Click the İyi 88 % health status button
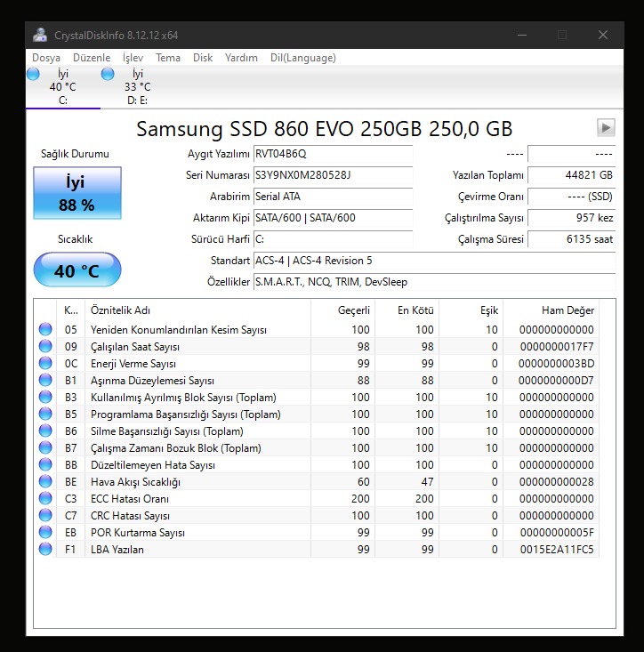This screenshot has width=644, height=652. 77,193
